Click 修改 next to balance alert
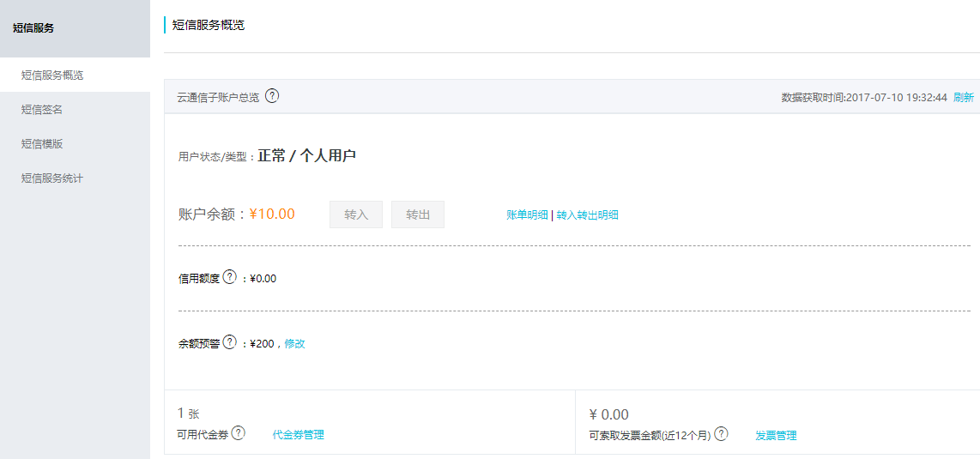This screenshot has width=980, height=459. 294,344
